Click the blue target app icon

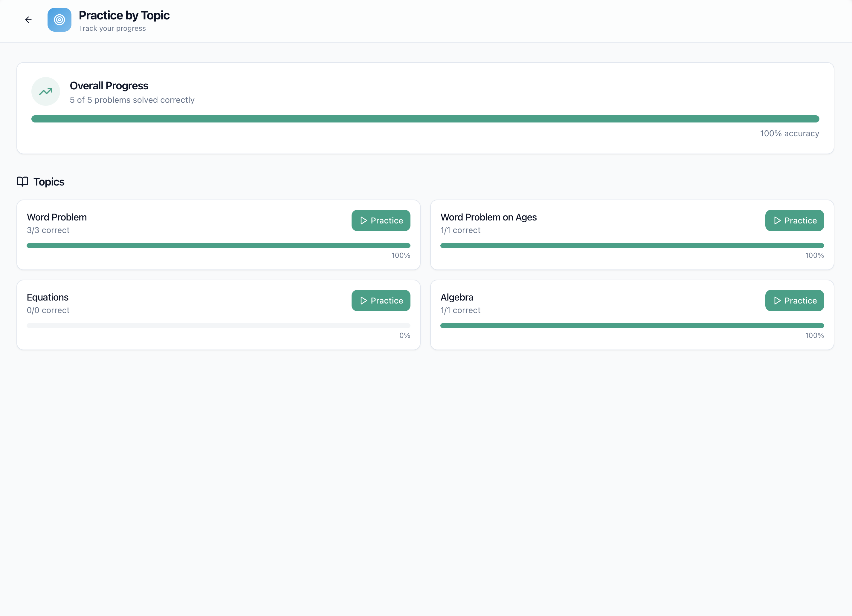[59, 20]
